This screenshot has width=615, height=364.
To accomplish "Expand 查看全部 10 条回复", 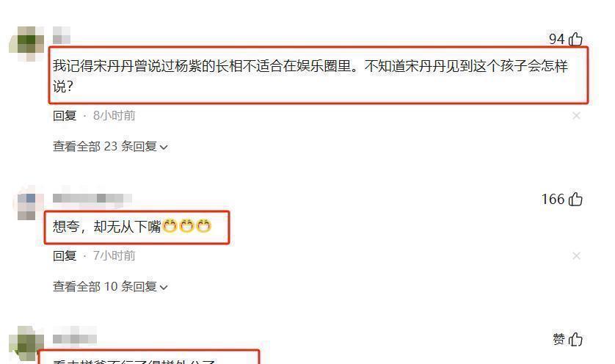I will (x=110, y=286).
